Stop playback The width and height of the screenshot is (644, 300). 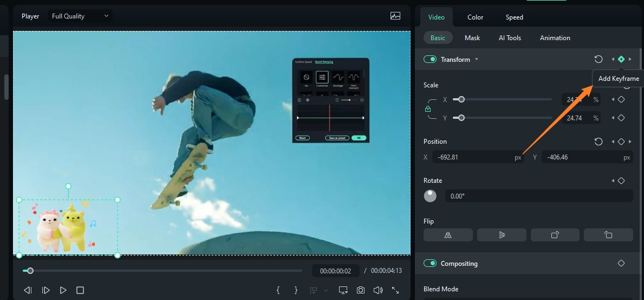80,290
